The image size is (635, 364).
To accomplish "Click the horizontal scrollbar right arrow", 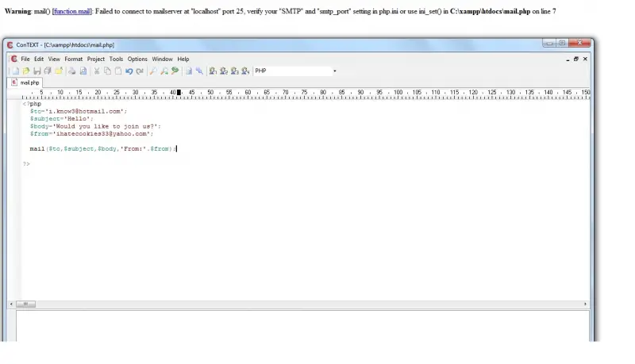I will click(585, 304).
